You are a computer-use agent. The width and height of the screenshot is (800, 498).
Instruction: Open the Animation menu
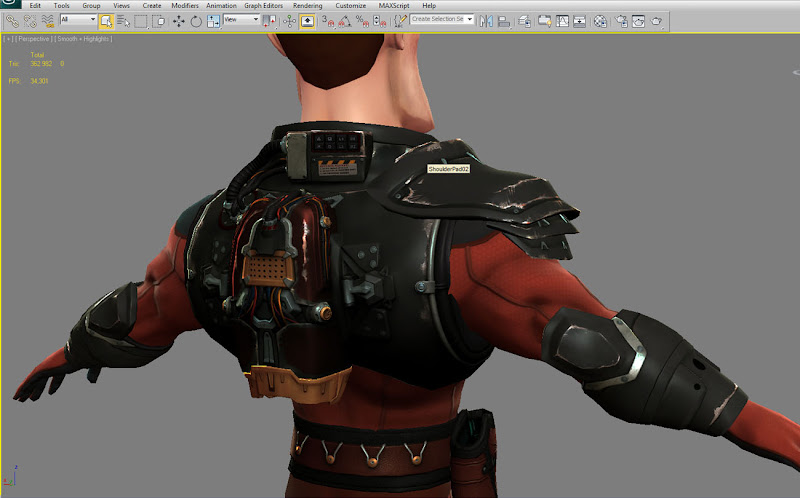221,6
